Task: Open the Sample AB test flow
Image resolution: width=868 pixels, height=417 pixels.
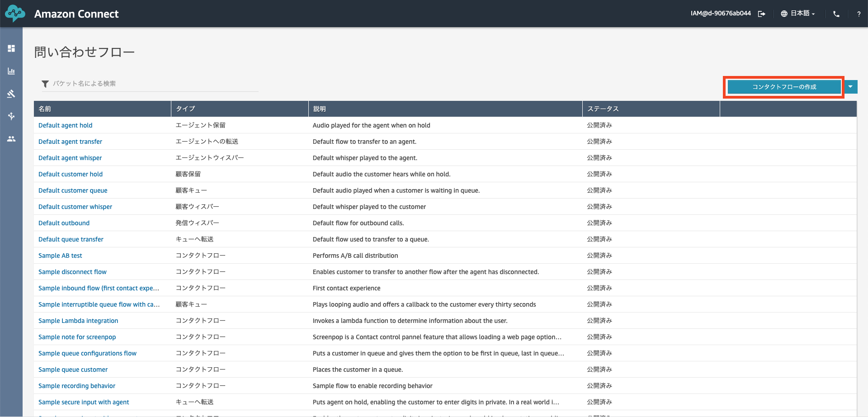Action: (x=60, y=256)
